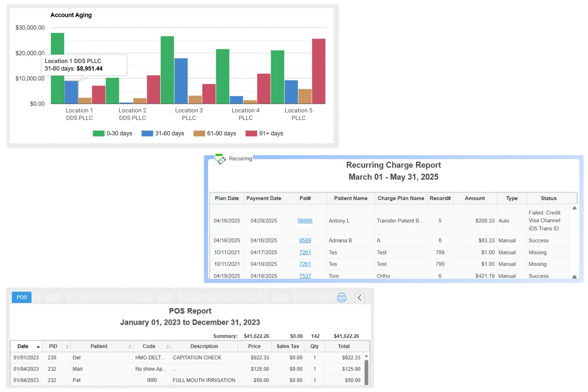Select the Recurring tab label
Image resolution: width=588 pixels, height=392 pixels.
pyautogui.click(x=240, y=158)
